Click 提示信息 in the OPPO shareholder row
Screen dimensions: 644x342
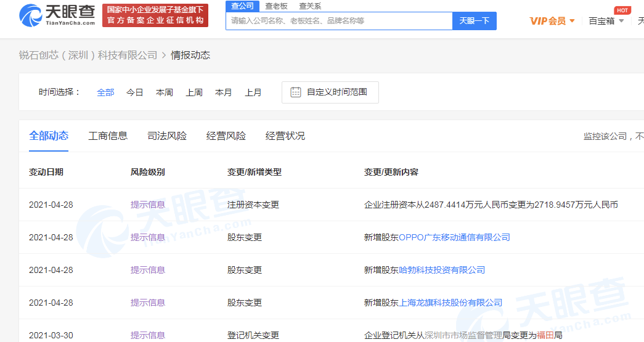148,237
